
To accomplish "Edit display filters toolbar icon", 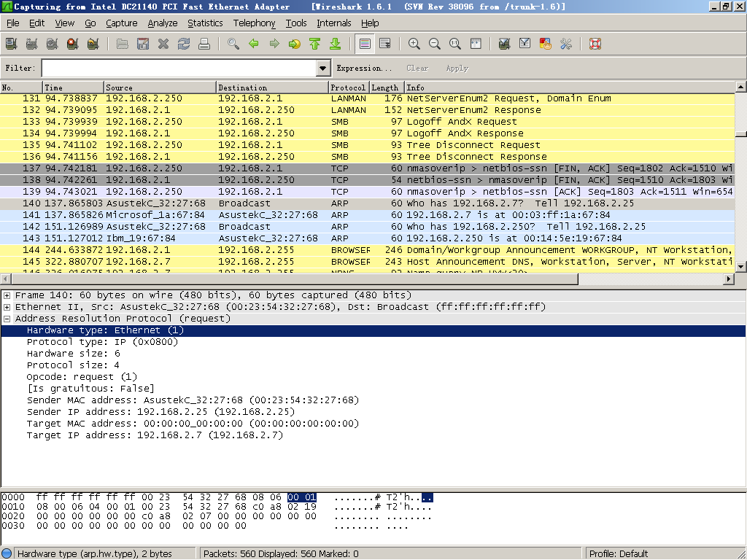I will 525,44.
